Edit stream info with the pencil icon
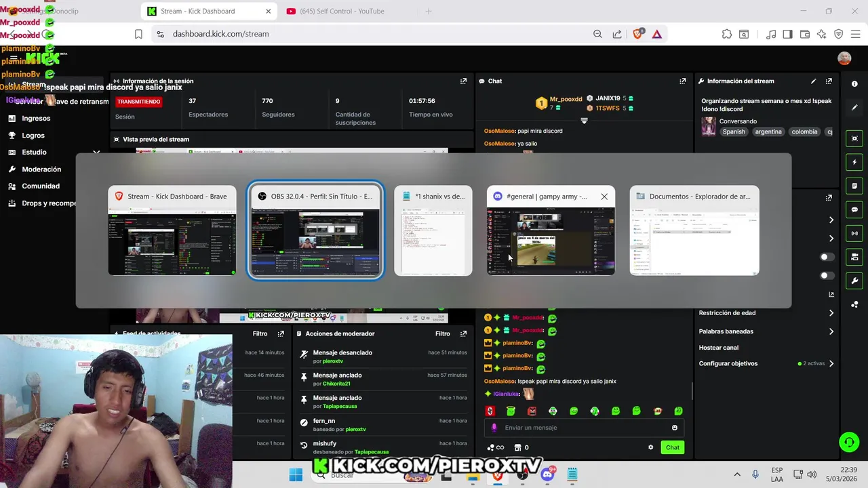Viewport: 868px width, 488px height. [x=813, y=81]
